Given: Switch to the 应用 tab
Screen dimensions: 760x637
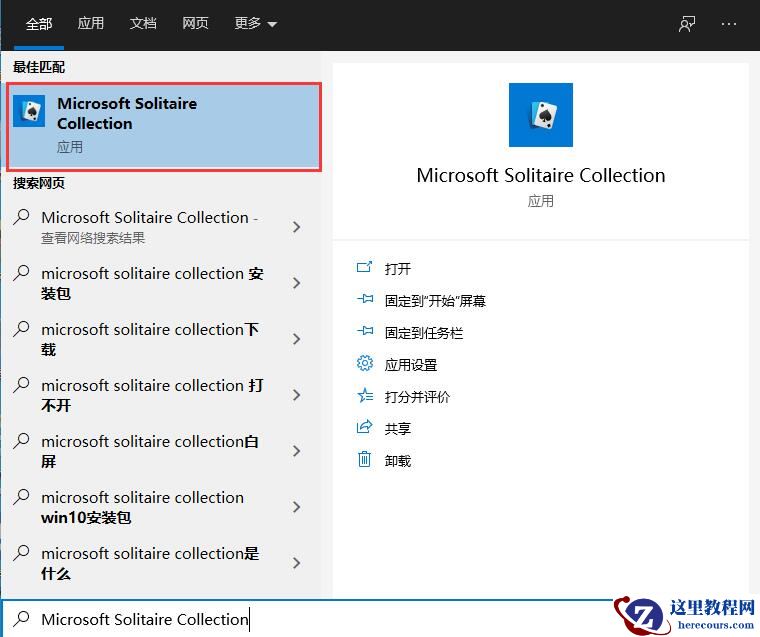Looking at the screenshot, I should (x=91, y=23).
